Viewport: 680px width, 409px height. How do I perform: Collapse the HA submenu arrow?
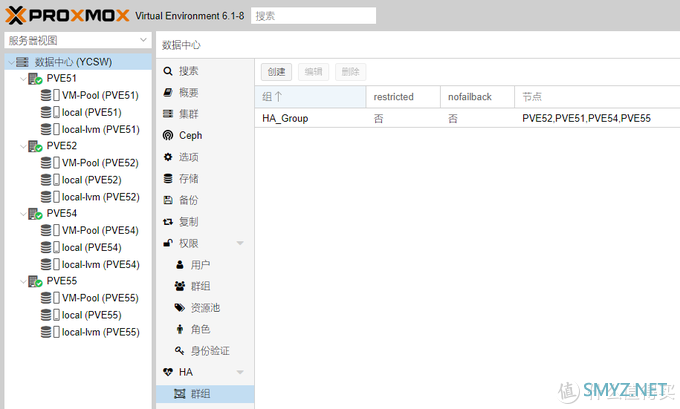(240, 372)
